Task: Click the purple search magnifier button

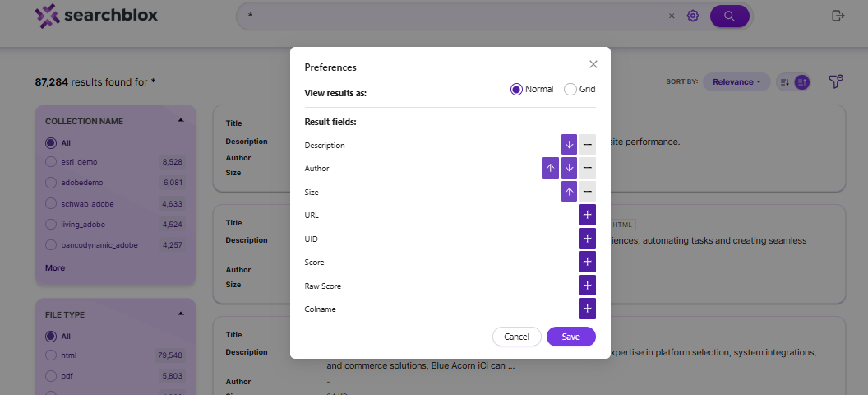Action: [730, 16]
